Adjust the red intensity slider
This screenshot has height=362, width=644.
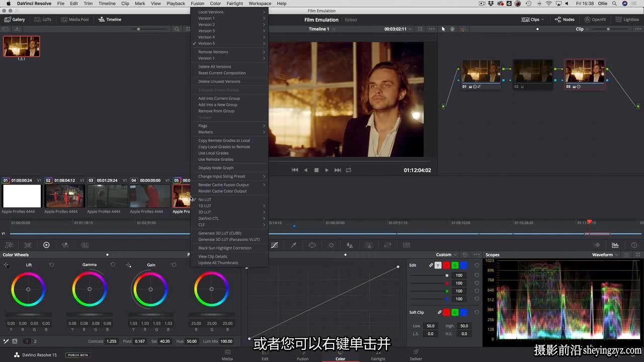point(429,283)
